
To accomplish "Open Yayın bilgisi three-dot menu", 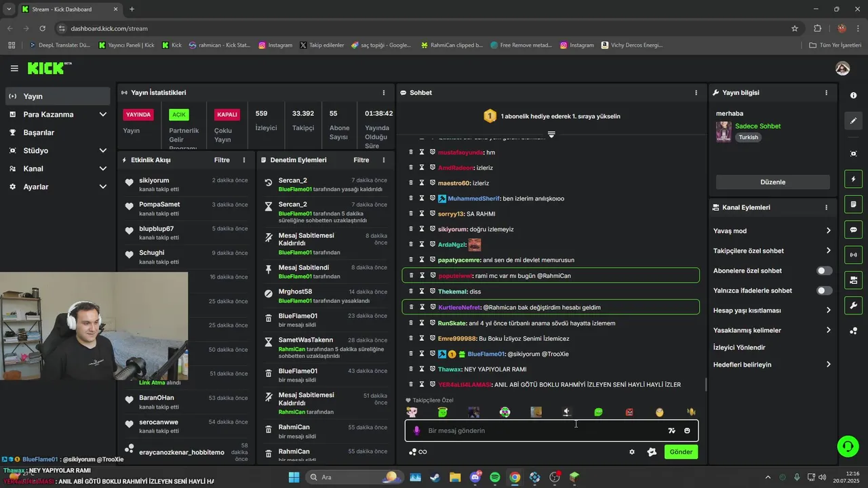I will pyautogui.click(x=826, y=93).
